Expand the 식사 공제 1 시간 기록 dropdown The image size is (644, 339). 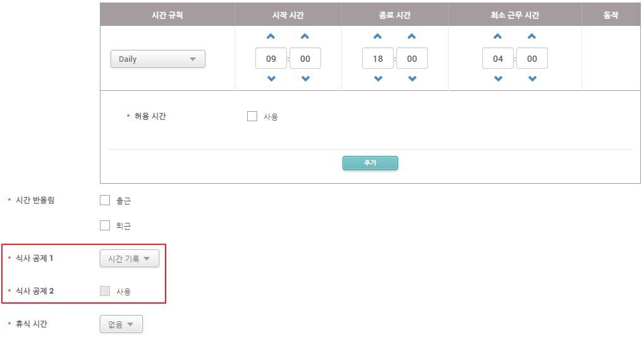[x=130, y=258]
